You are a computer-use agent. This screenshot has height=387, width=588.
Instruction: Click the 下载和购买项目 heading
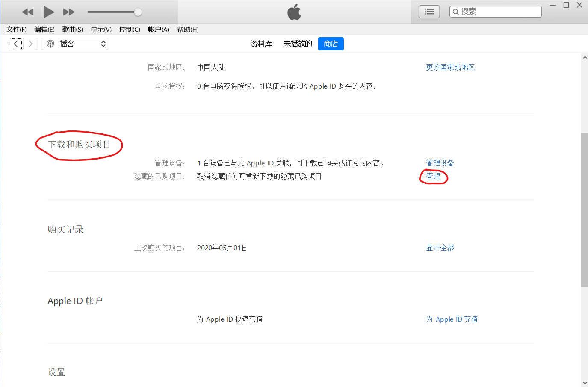point(79,145)
